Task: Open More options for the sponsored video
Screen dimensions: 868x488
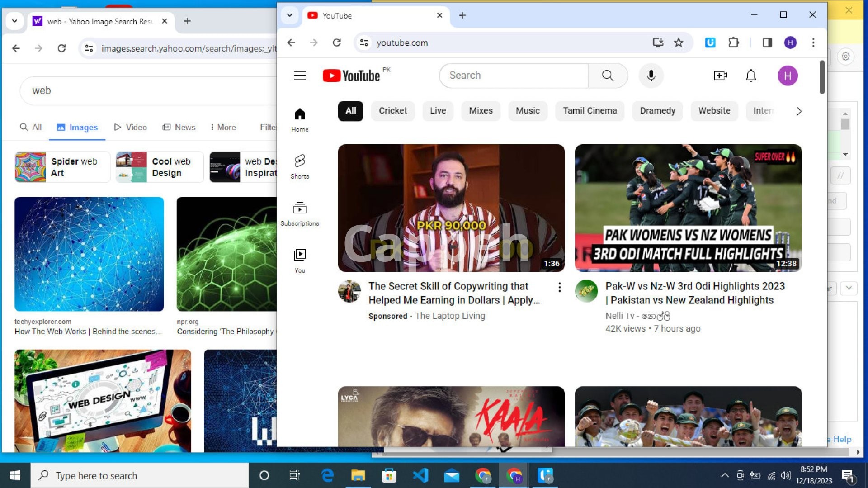Action: point(560,287)
